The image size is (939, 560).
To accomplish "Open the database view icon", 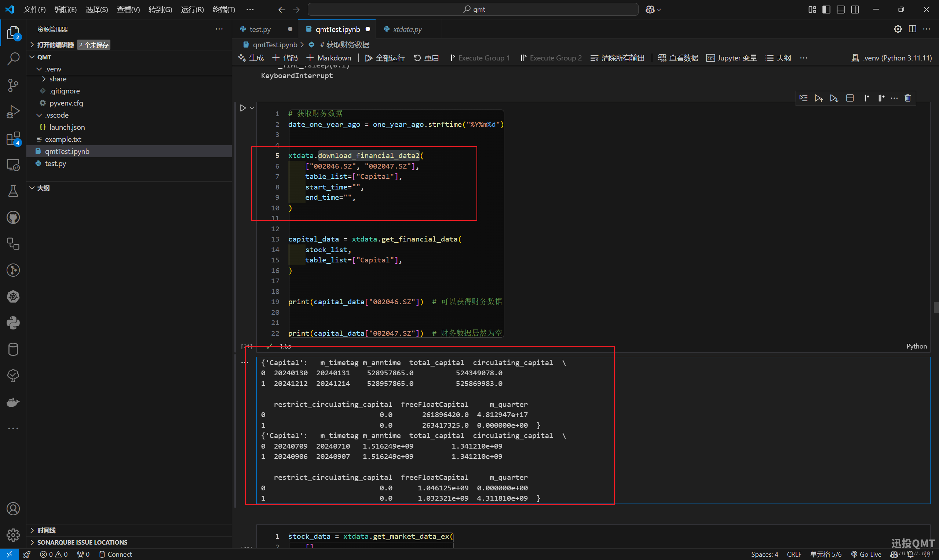I will tap(13, 349).
